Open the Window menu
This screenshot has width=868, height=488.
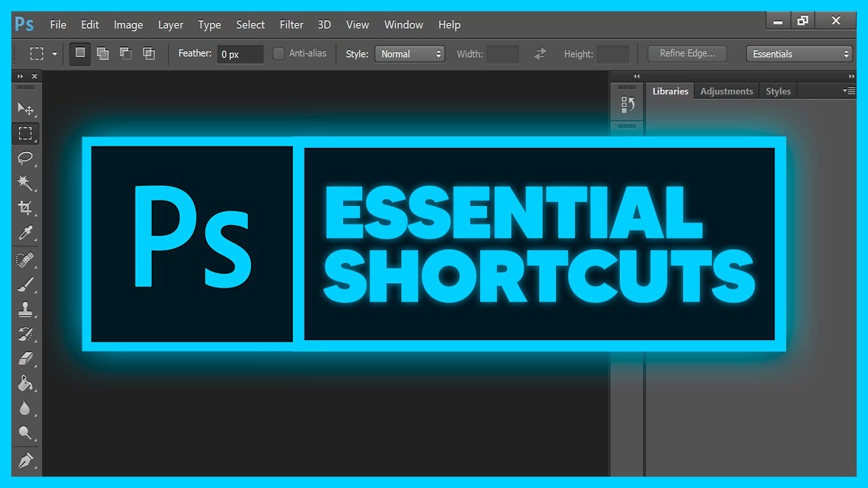pos(403,24)
